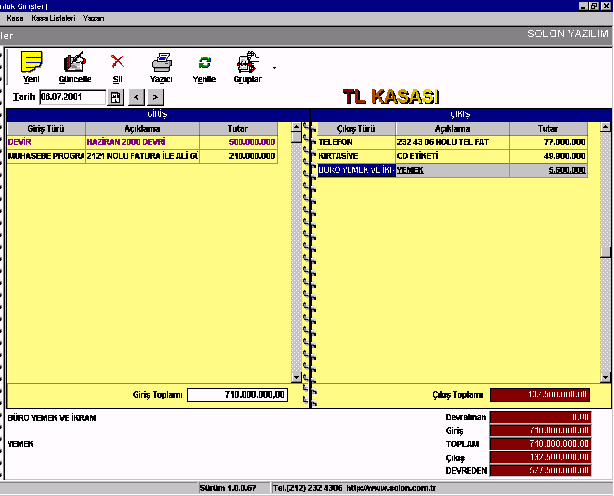The height and width of the screenshot is (496, 614).
Task: Click the Giriş Türü column header
Action: [x=46, y=129]
